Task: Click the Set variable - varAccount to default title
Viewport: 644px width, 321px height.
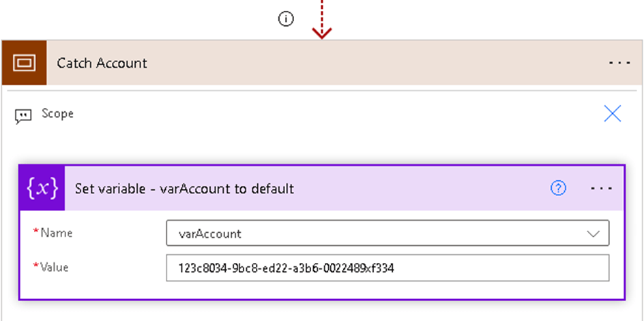Action: [184, 189]
